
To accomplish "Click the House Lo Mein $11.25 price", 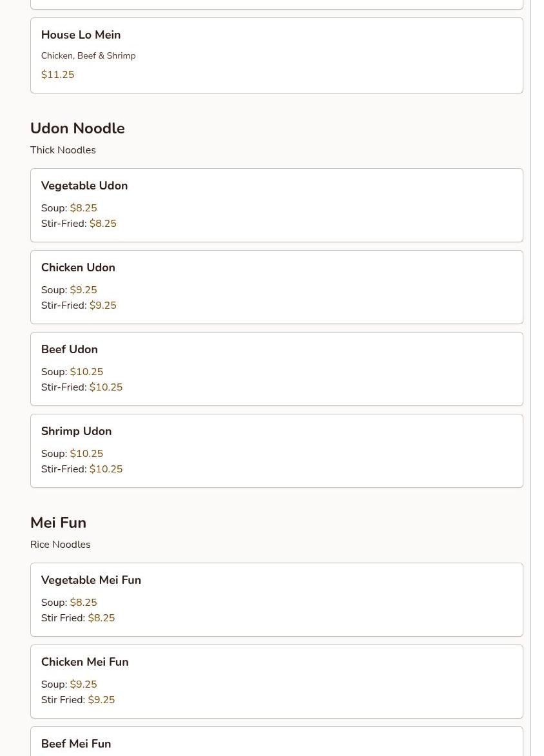I will point(57,75).
